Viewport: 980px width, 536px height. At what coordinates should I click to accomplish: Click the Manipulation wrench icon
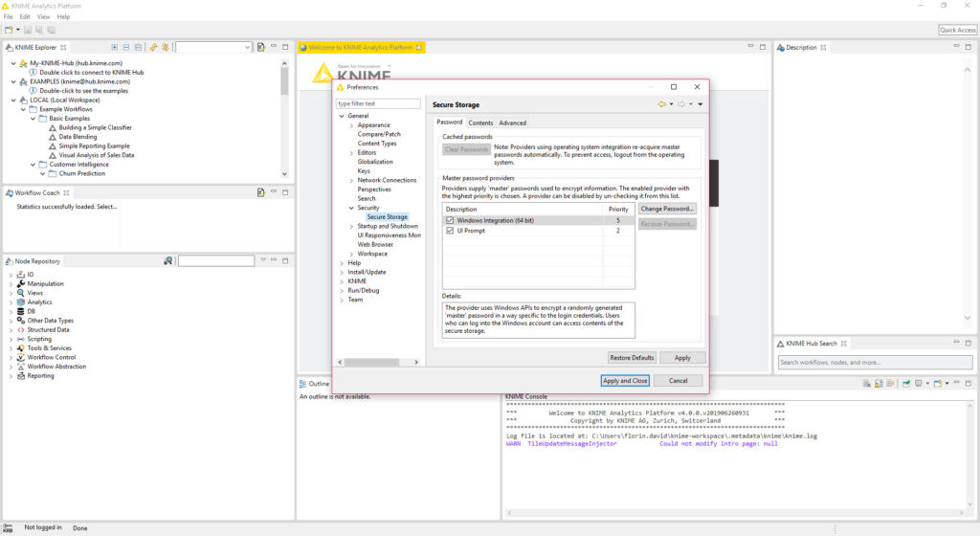(x=21, y=283)
